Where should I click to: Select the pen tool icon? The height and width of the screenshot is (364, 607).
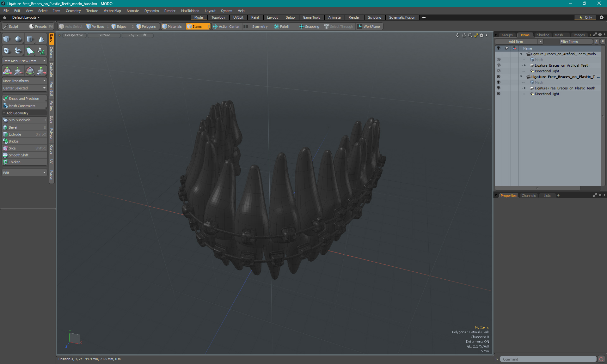tap(30, 51)
